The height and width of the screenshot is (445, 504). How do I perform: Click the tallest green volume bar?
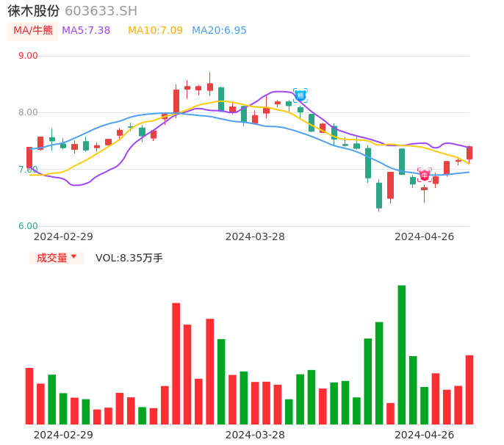pos(402,355)
